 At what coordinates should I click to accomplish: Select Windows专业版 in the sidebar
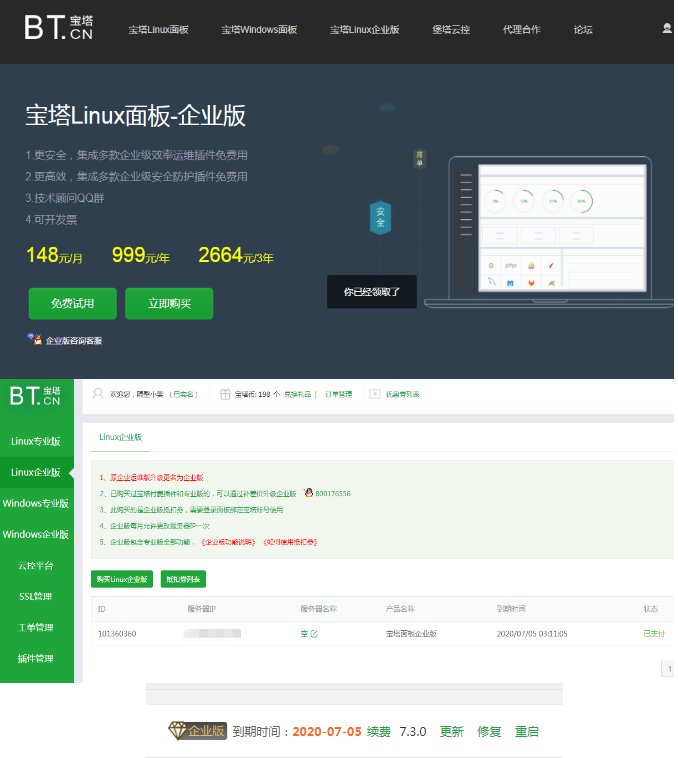(x=36, y=503)
